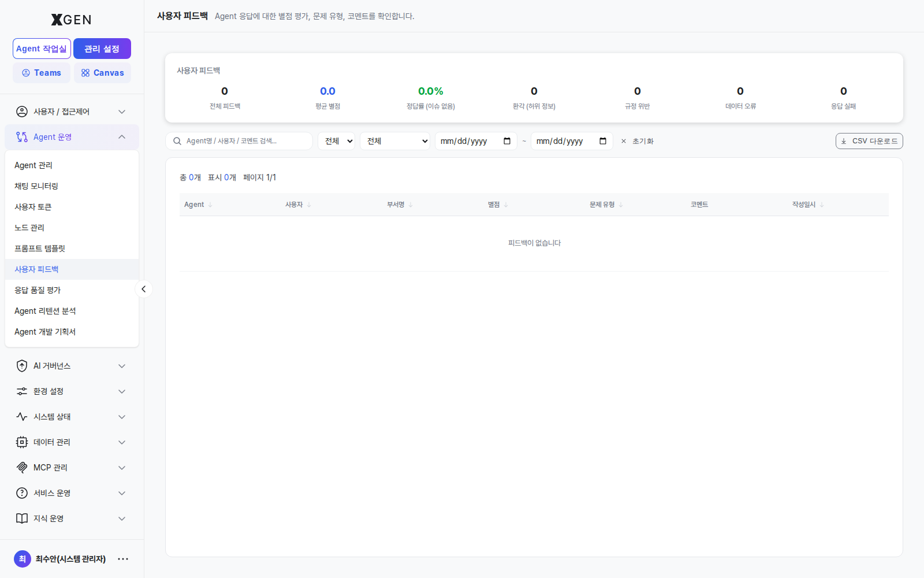
Task: Sort by the 별점 column arrow
Action: [x=506, y=205]
